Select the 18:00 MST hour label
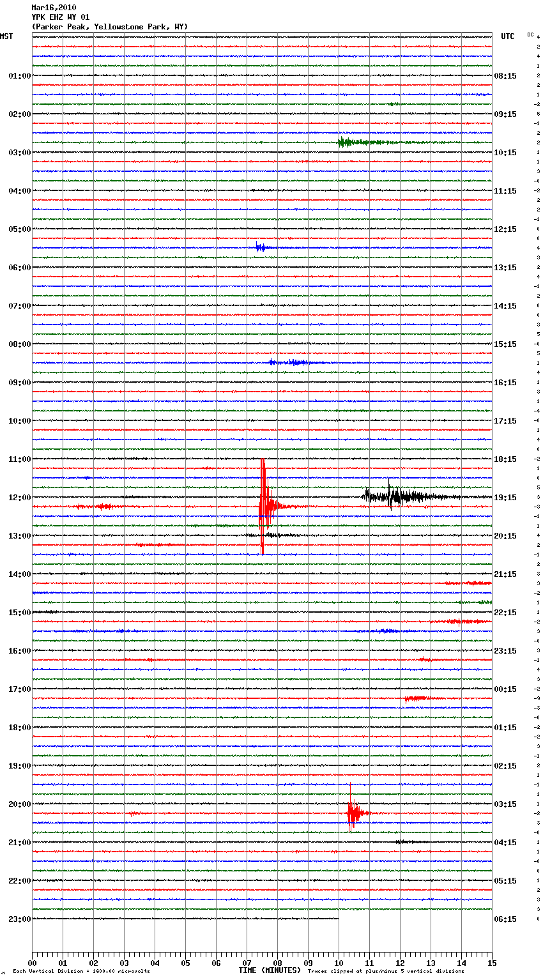543x980 pixels. [x=19, y=728]
